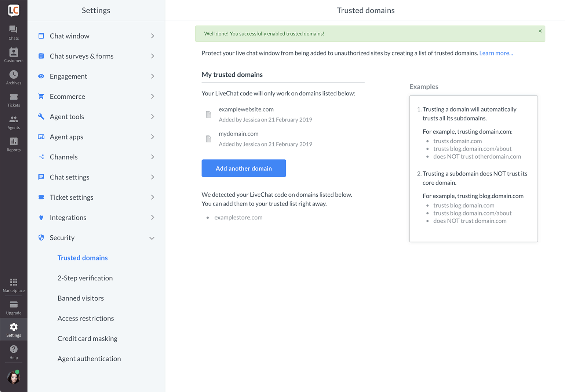
Task: Go to Customers in the sidebar
Action: [x=14, y=55]
